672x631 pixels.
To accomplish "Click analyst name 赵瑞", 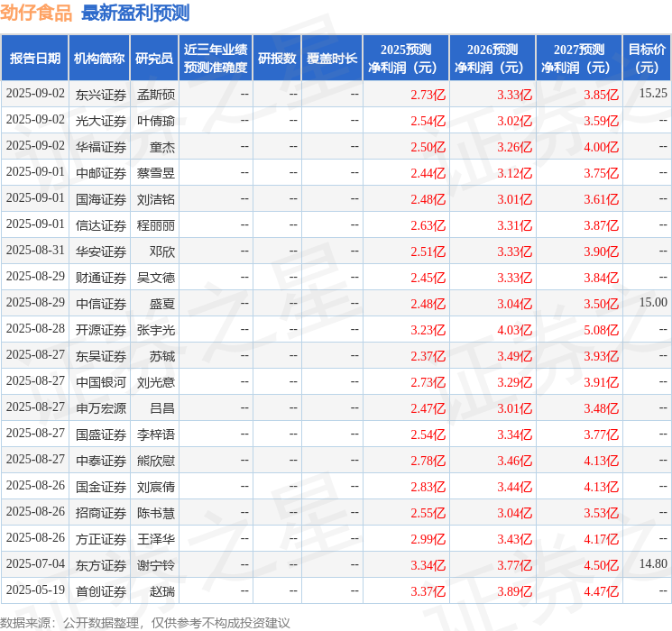I will click(162, 591).
